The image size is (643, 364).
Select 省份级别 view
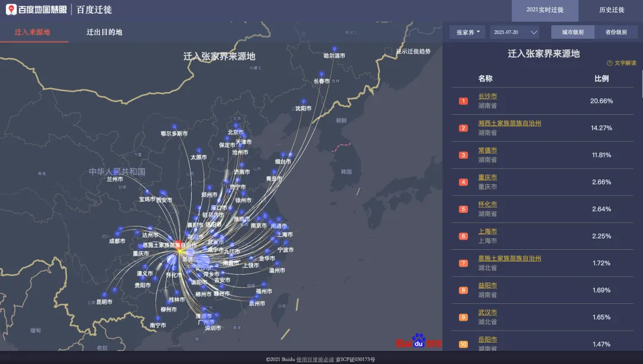click(x=616, y=32)
